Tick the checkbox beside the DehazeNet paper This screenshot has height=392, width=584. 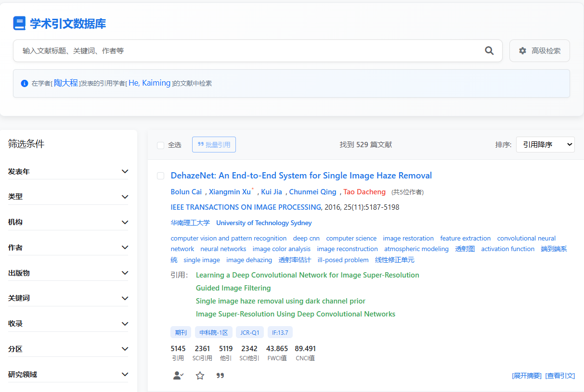coord(161,176)
